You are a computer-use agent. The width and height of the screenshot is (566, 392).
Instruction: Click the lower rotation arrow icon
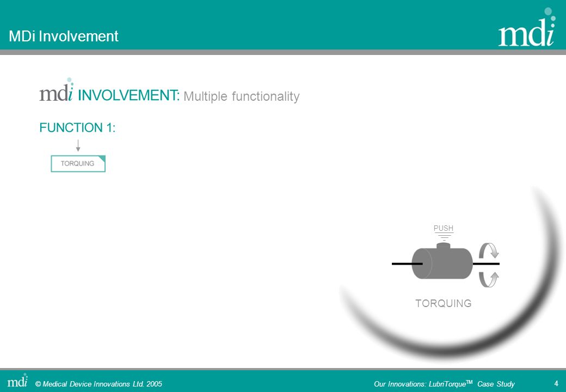489,279
